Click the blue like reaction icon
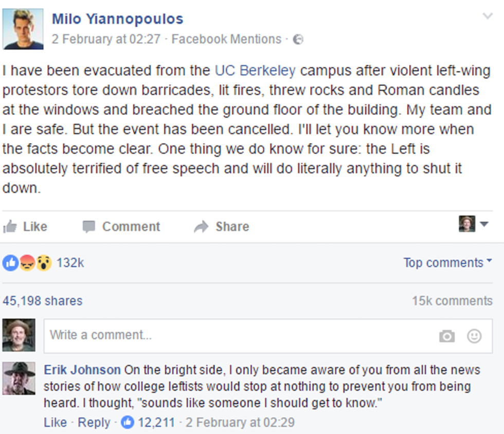This screenshot has width=504, height=434. pyautogui.click(x=10, y=263)
